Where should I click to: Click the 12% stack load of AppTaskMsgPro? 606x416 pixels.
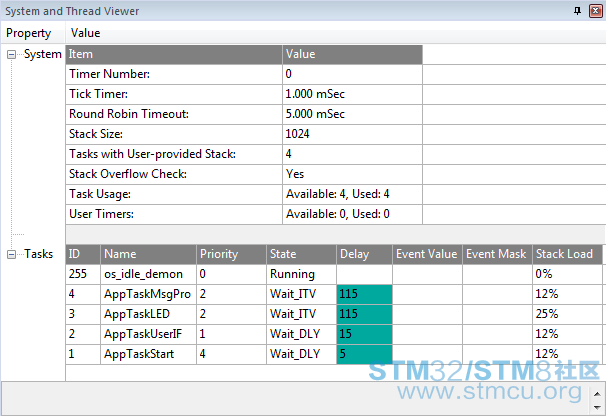(x=567, y=294)
